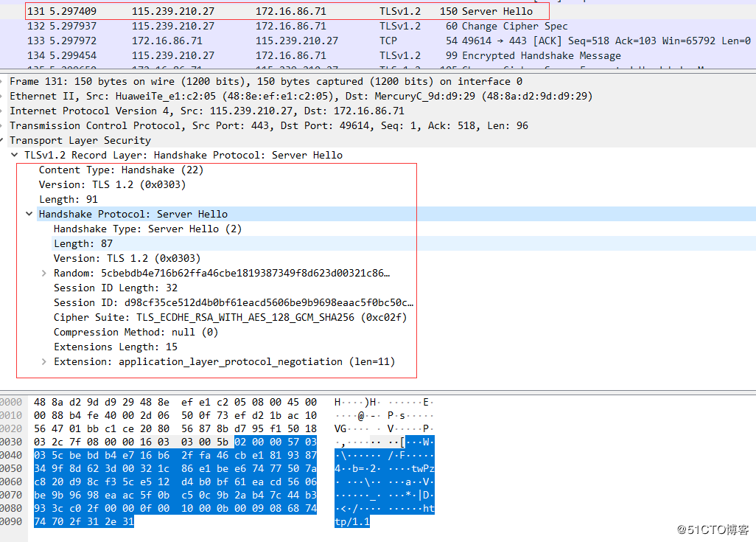Image resolution: width=756 pixels, height=542 pixels.
Task: Expand Transmission Control Protocol section
Action: click(4, 125)
